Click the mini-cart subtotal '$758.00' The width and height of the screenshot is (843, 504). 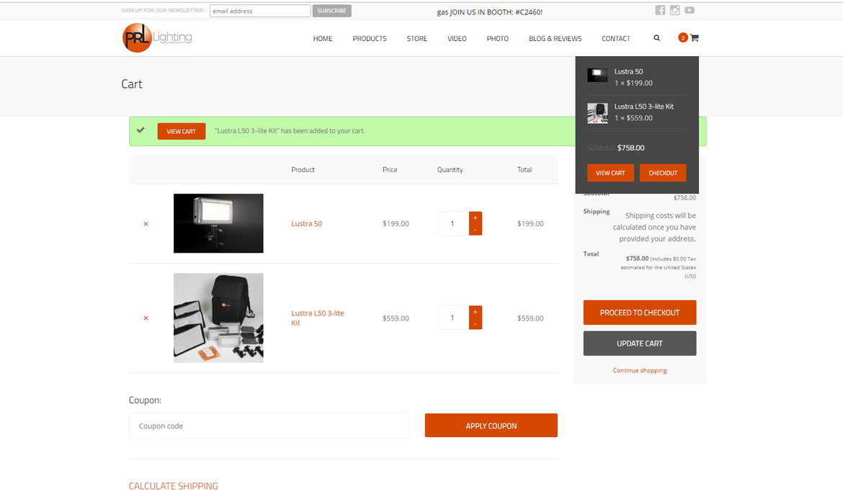(630, 148)
